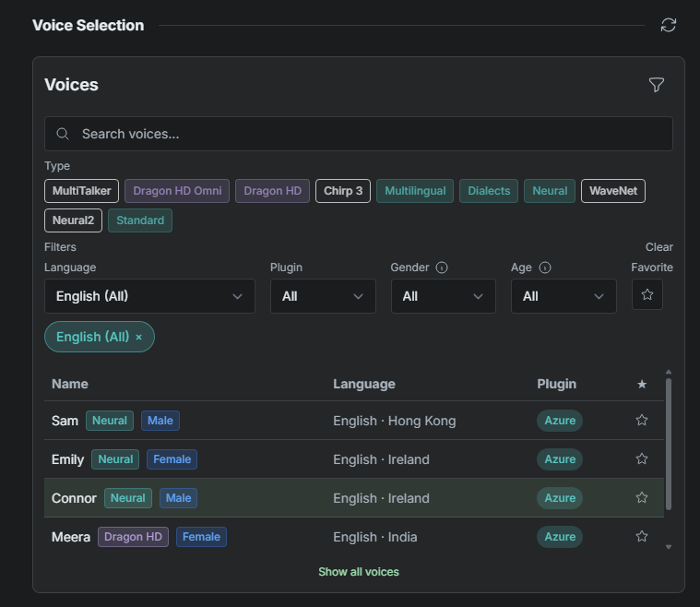Click the scrollbar up arrow
700x607 pixels.
669,372
